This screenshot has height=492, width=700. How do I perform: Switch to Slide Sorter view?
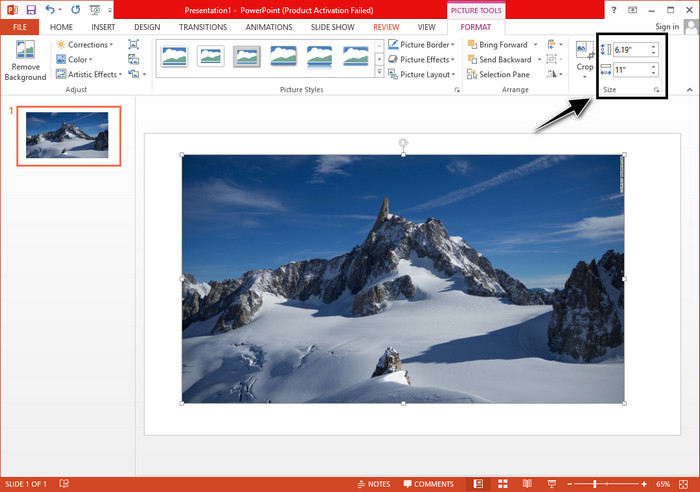[503, 484]
